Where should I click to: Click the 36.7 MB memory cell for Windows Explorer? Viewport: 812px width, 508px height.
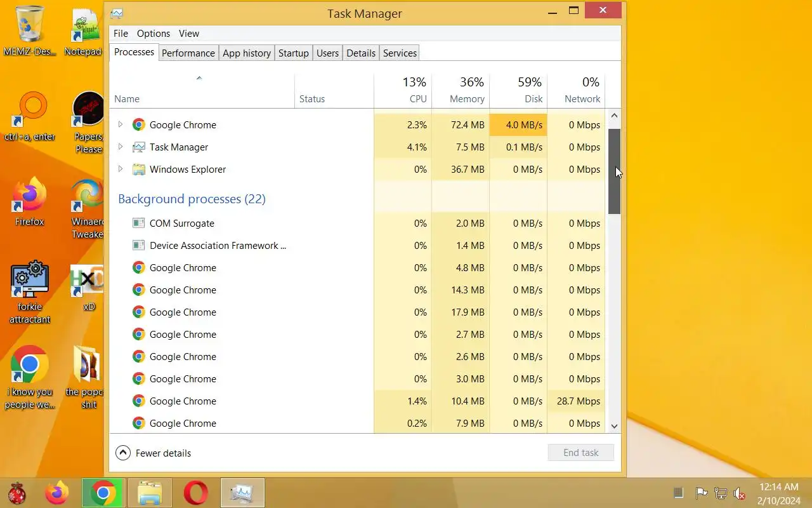[x=461, y=170]
